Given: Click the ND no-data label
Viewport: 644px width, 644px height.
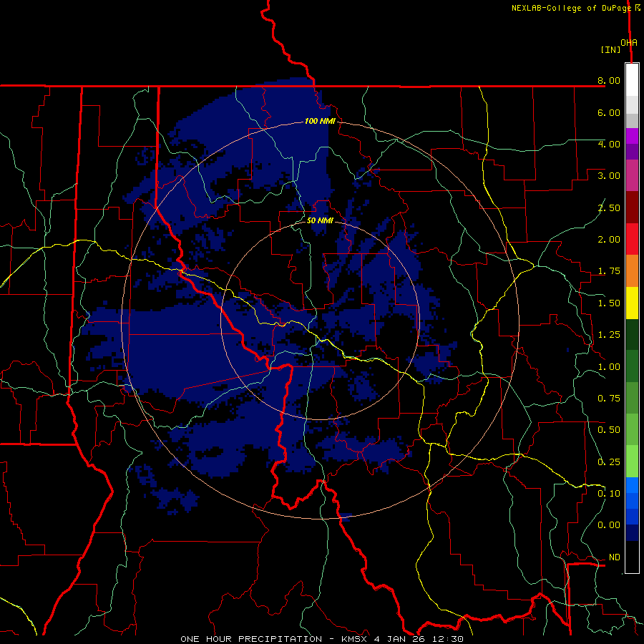Looking at the screenshot, I should (615, 557).
